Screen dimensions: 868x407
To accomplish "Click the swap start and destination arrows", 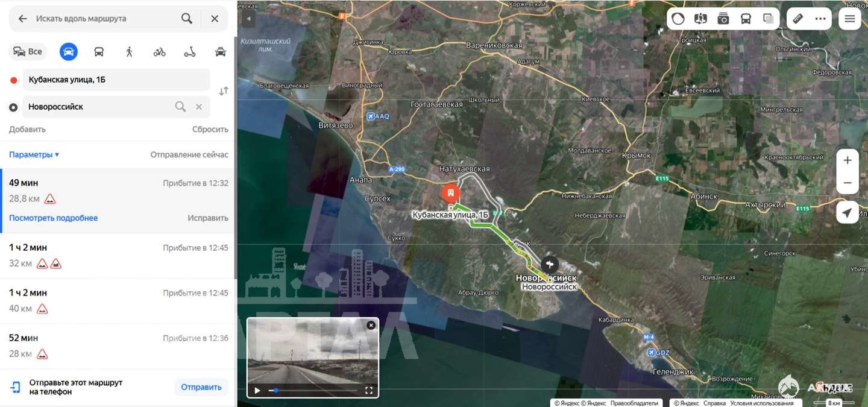I will click(x=224, y=91).
